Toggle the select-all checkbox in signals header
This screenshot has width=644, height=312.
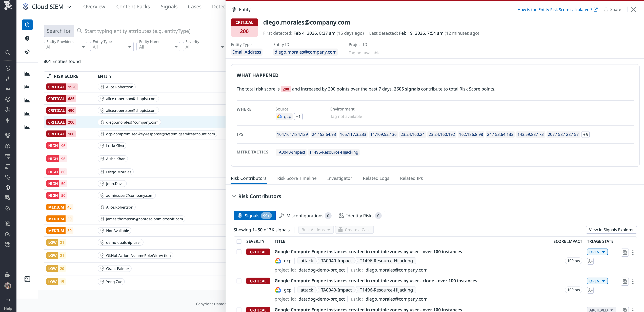[239, 241]
